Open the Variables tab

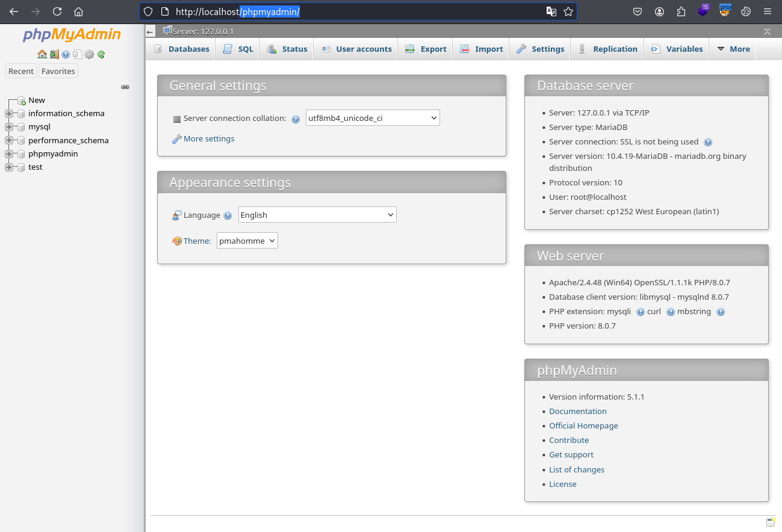(x=677, y=49)
